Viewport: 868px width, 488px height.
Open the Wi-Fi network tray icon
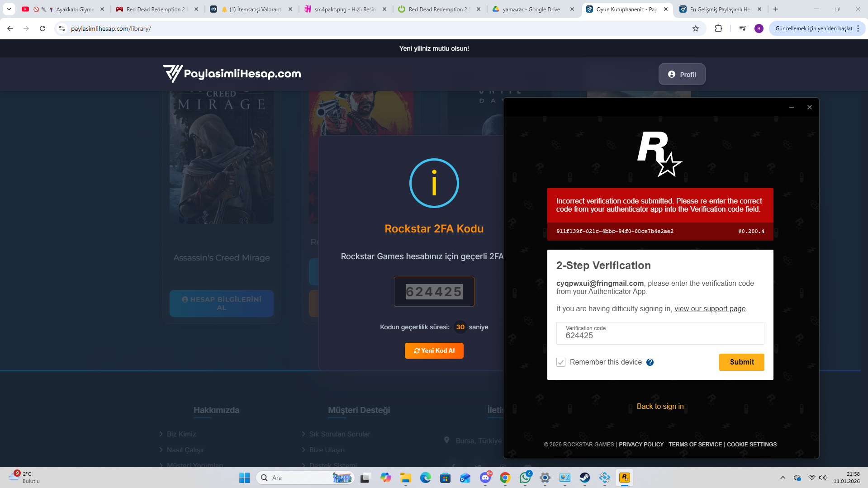click(x=812, y=478)
